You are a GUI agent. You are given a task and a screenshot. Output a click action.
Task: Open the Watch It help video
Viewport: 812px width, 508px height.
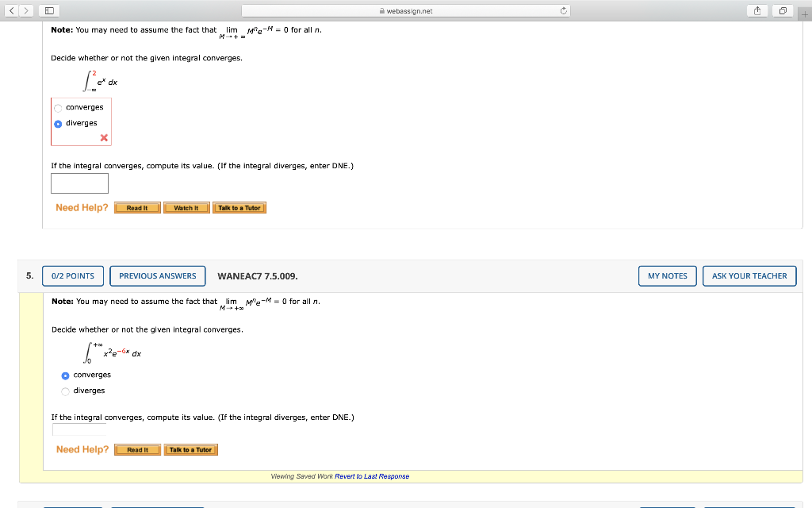(186, 207)
